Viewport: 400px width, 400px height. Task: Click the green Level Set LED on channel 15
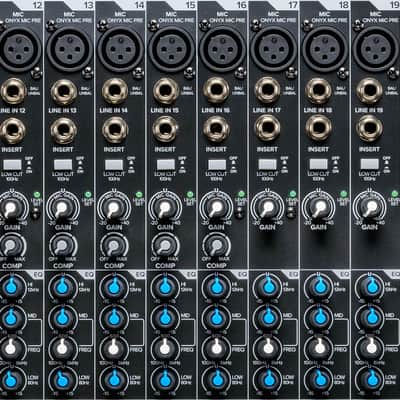point(190,194)
